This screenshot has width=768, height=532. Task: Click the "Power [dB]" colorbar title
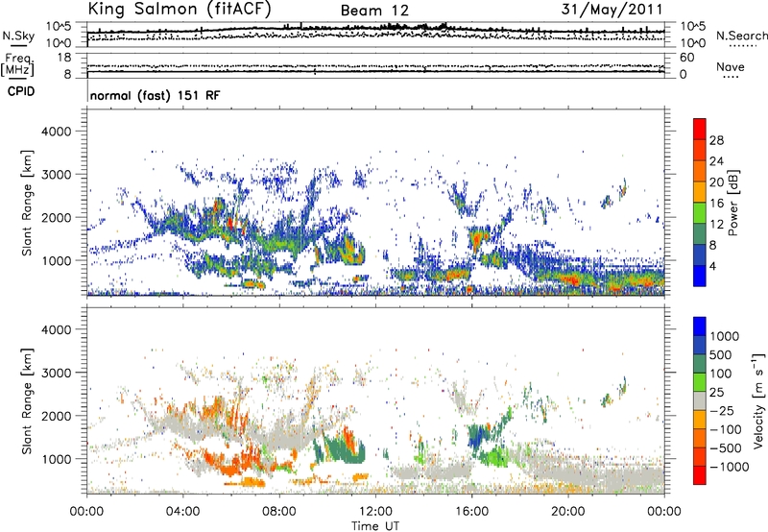click(x=733, y=203)
